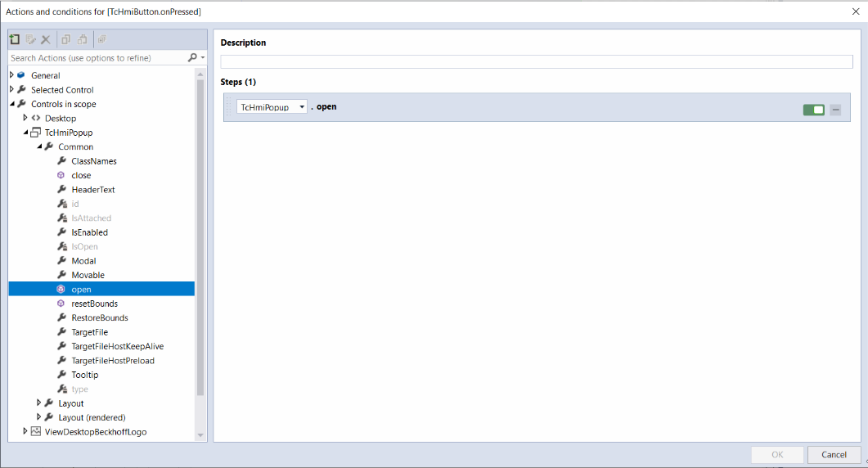This screenshot has height=468, width=868.
Task: Select the IsEnabled property
Action: tap(89, 232)
